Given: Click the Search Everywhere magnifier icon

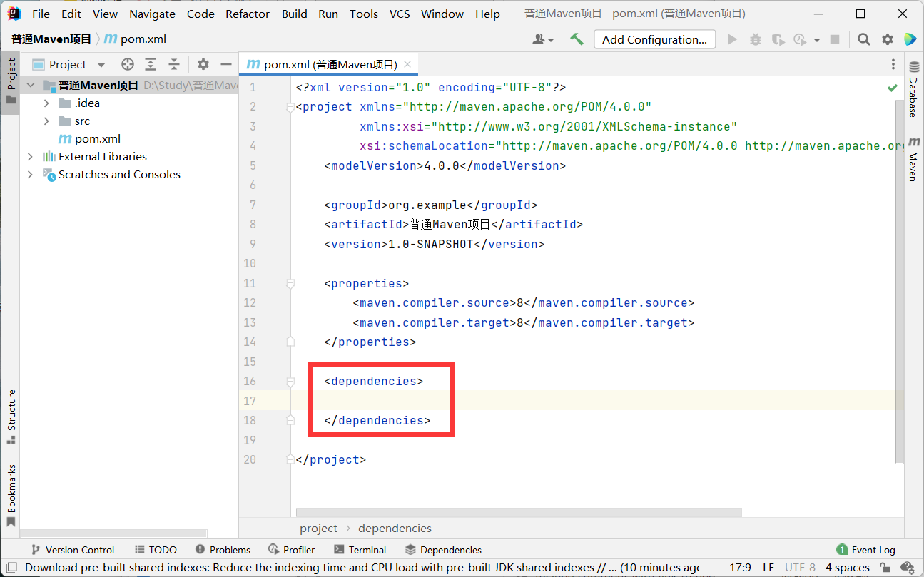Looking at the screenshot, I should (863, 39).
